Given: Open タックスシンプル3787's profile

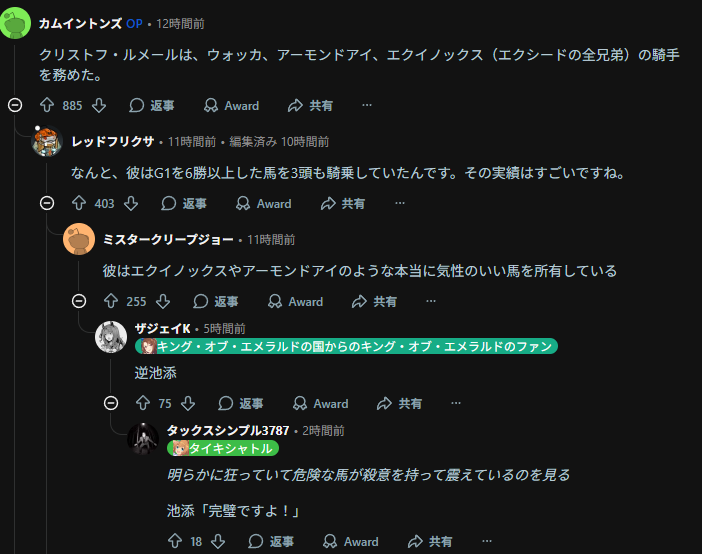Looking at the screenshot, I should [227, 430].
